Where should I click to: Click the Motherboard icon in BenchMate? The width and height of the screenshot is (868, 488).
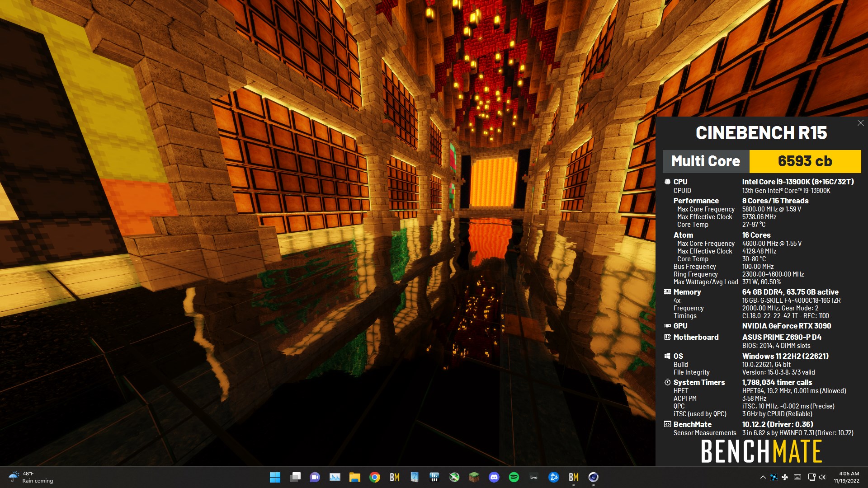click(x=667, y=337)
